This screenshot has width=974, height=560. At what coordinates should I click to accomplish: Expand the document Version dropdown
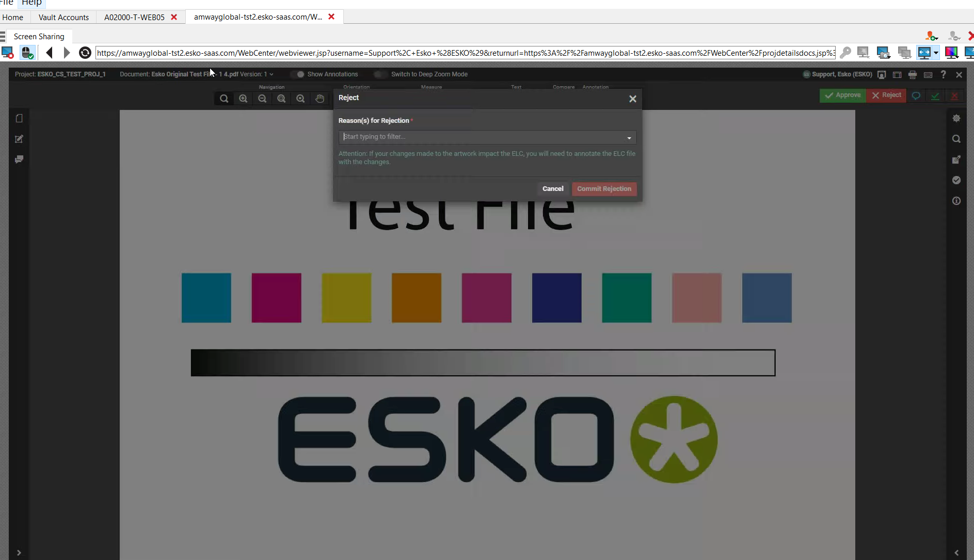tap(272, 74)
